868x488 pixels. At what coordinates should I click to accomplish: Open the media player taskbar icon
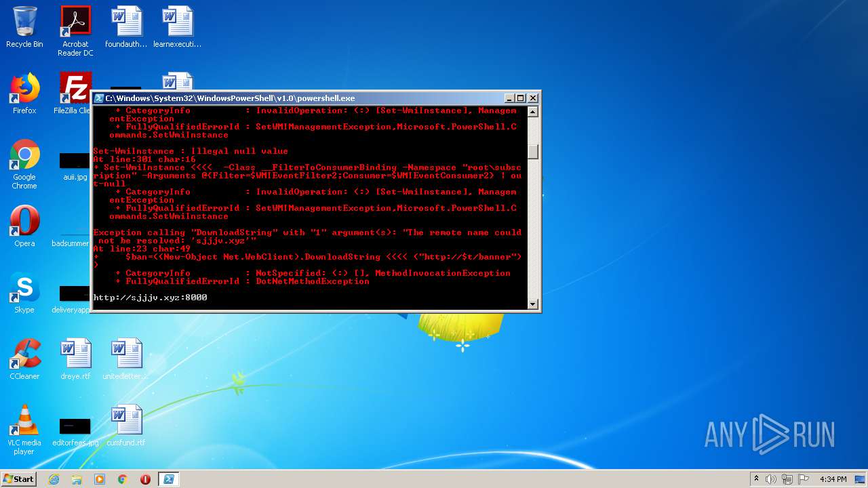point(100,479)
